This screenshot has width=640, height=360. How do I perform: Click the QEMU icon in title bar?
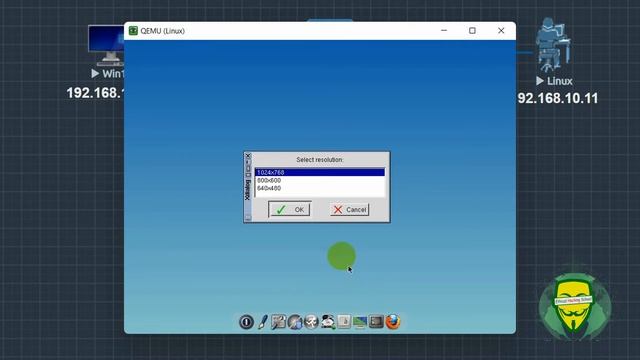pyautogui.click(x=133, y=31)
